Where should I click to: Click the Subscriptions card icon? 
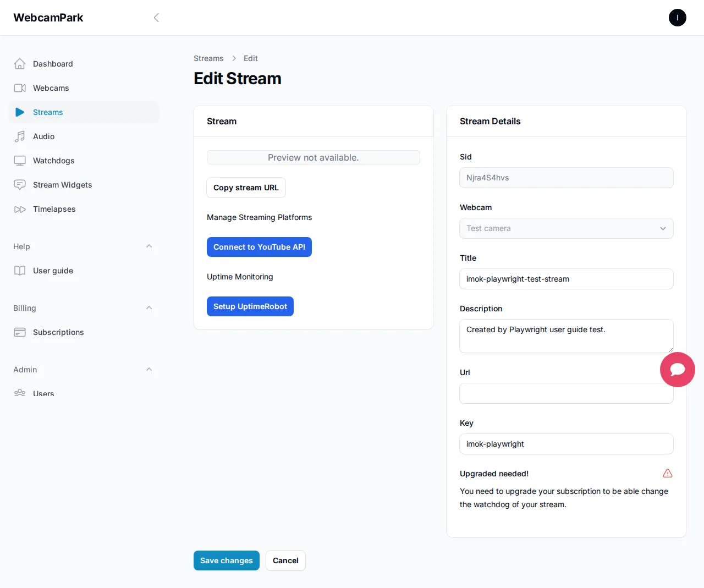[20, 332]
